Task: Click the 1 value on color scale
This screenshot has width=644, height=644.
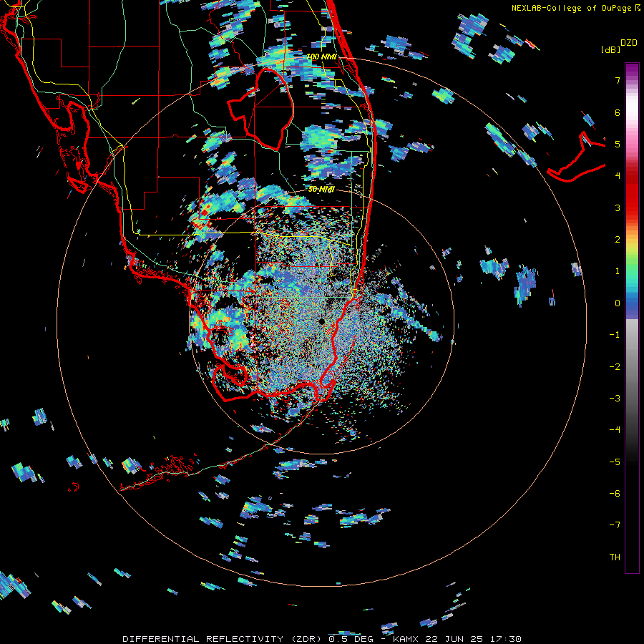Action: [x=618, y=271]
